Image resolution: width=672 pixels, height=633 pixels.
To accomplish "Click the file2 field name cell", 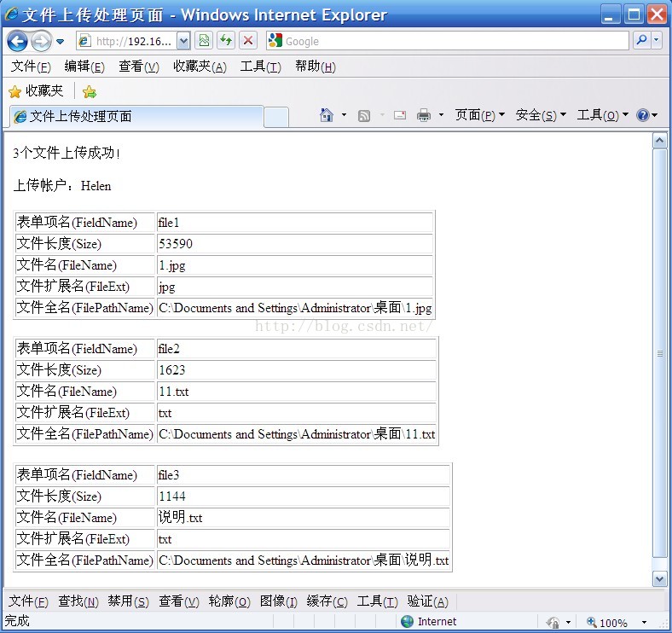I will 297,349.
